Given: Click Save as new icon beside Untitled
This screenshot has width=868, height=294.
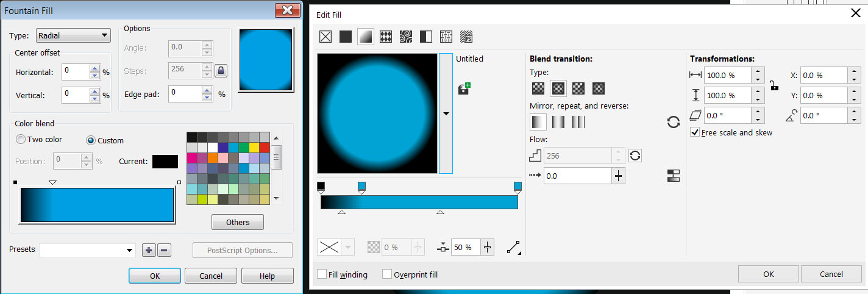Looking at the screenshot, I should point(463,89).
